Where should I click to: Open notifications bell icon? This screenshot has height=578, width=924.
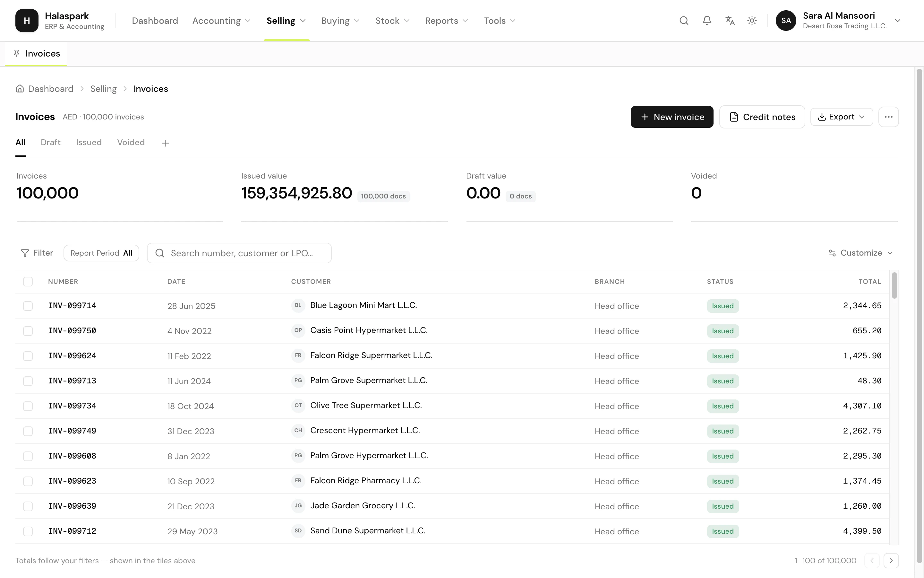tap(707, 21)
